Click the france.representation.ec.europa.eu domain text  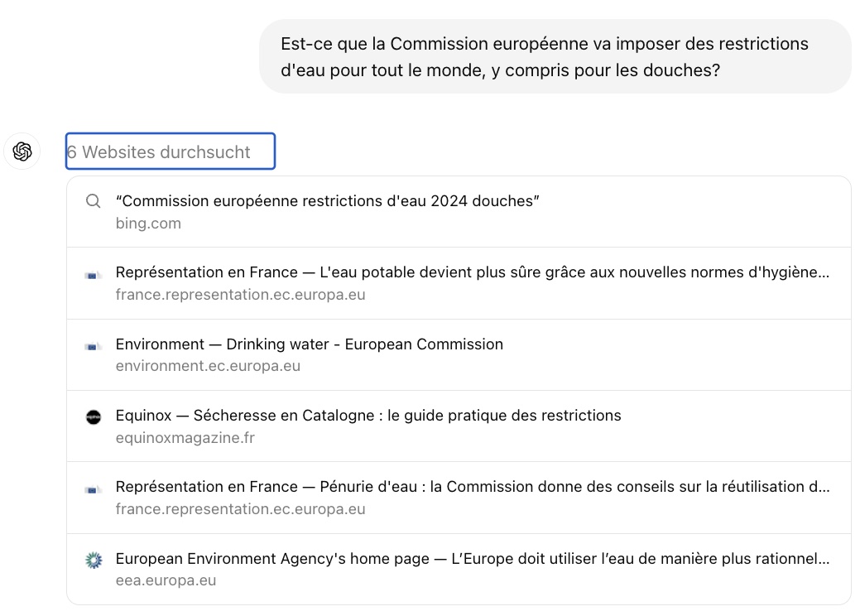point(240,294)
